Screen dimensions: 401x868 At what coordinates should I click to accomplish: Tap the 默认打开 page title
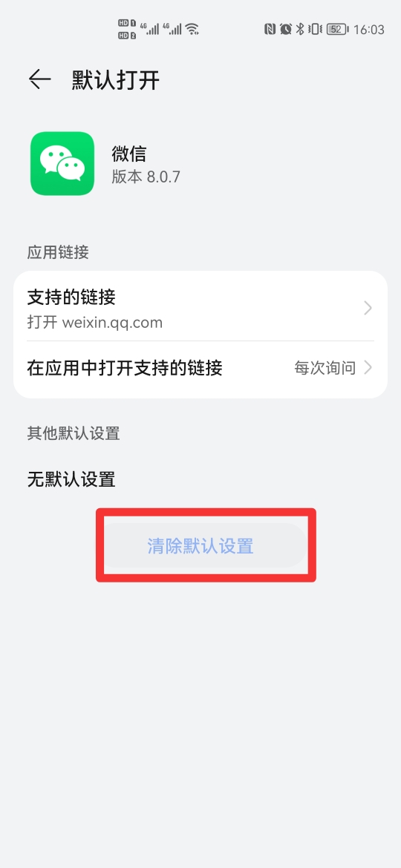coord(116,80)
